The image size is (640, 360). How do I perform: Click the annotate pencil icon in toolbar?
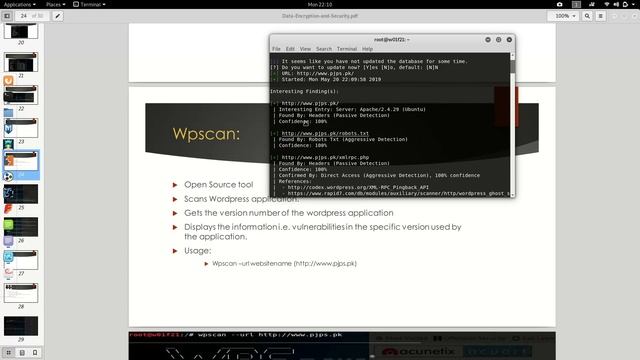coord(58,16)
